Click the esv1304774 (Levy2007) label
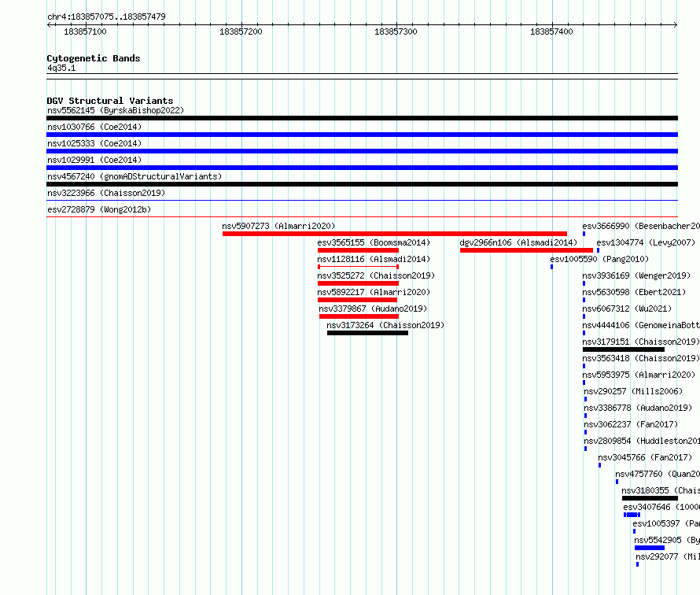Viewport: 700px width, 595px height. 646,242
